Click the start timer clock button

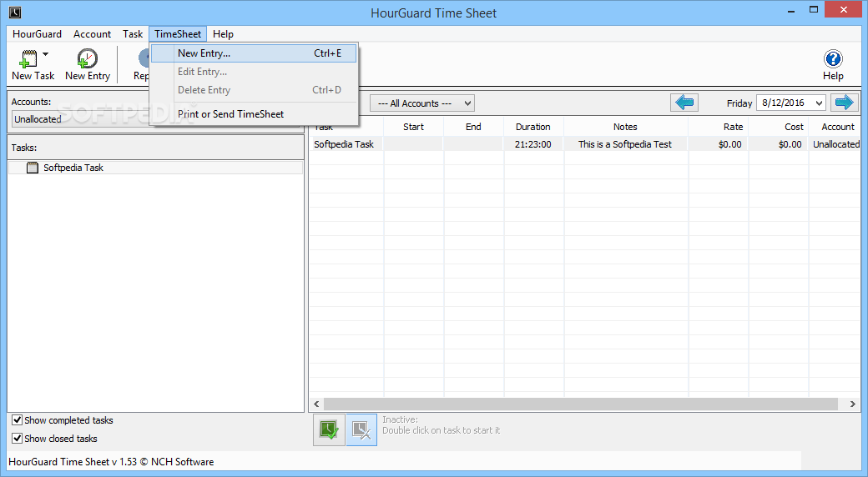point(329,430)
